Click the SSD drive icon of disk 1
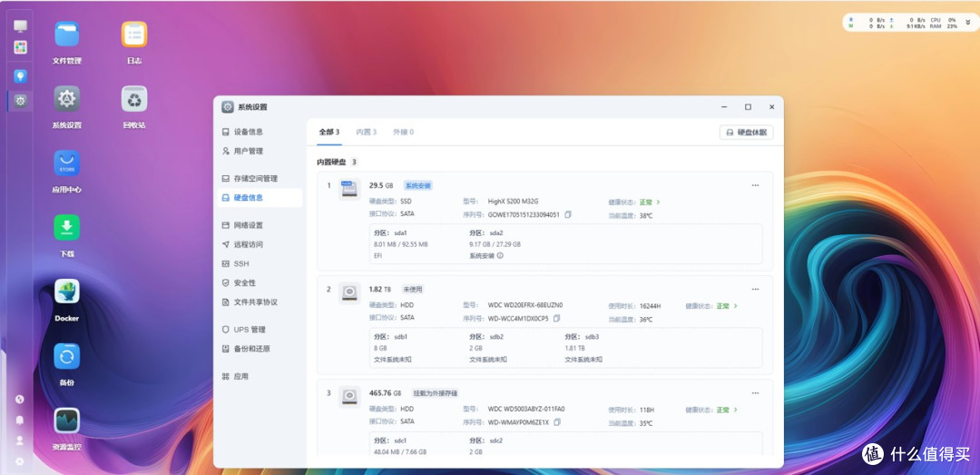The height and width of the screenshot is (475, 980). coord(350,188)
